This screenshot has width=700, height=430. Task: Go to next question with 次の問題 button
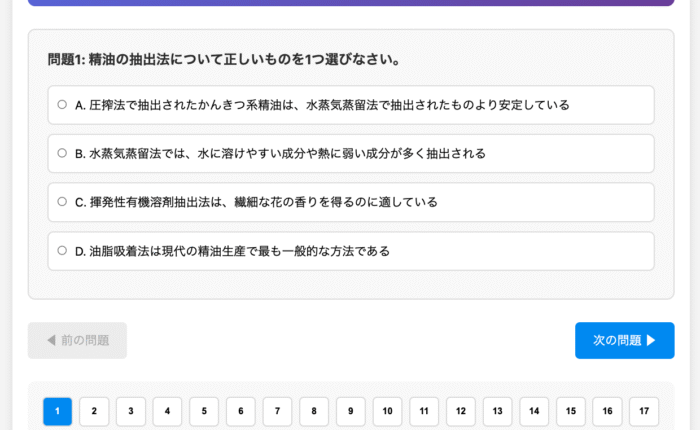tap(625, 340)
